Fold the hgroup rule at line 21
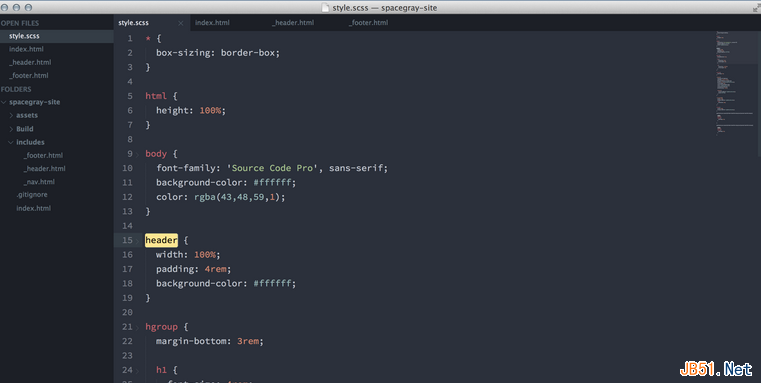The image size is (761, 383). [x=138, y=327]
